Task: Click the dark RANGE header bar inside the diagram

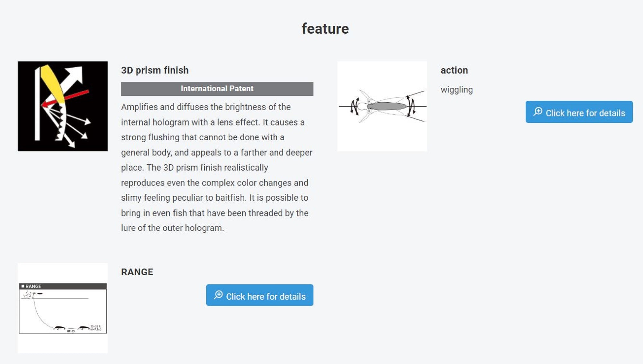Action: click(63, 286)
